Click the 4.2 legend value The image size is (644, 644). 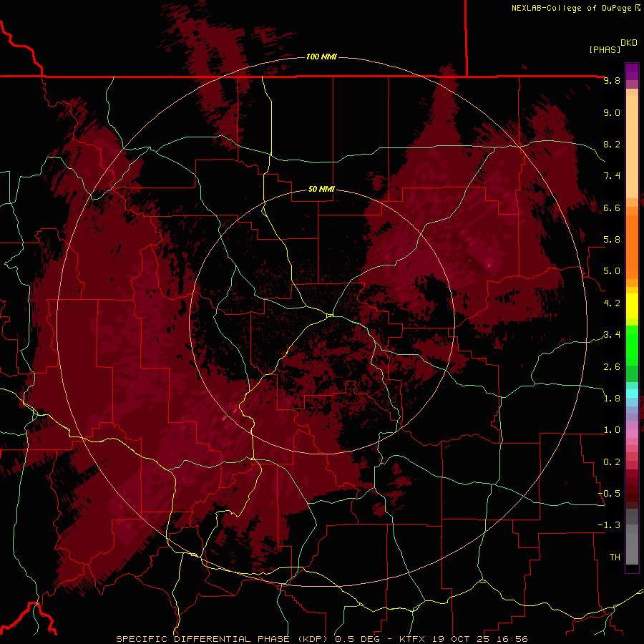(612, 303)
